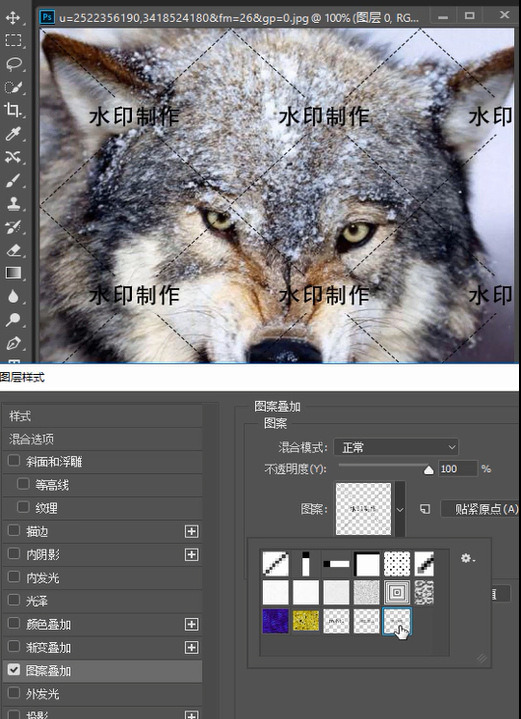Open the pattern picker gear menu
The width and height of the screenshot is (521, 719).
click(x=468, y=559)
